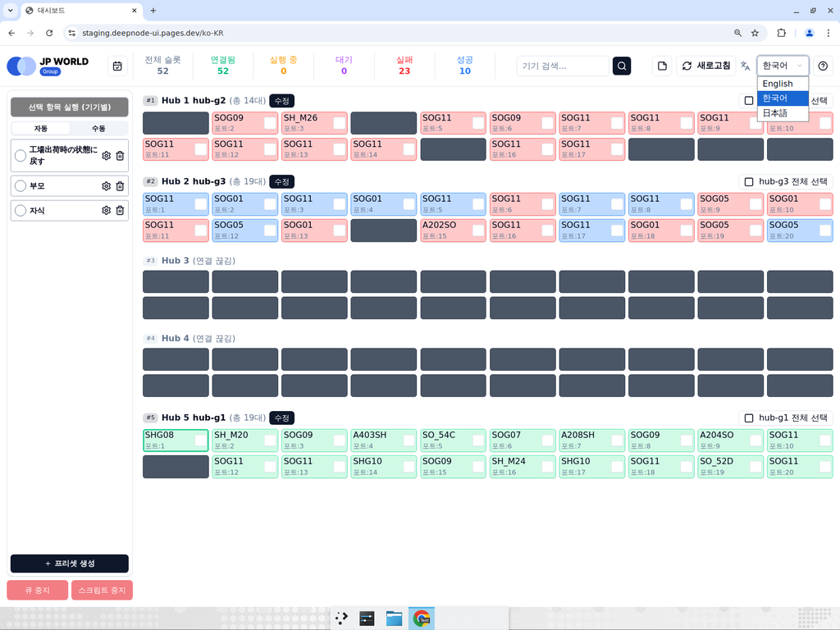Open file manager from taskbar

395,619
